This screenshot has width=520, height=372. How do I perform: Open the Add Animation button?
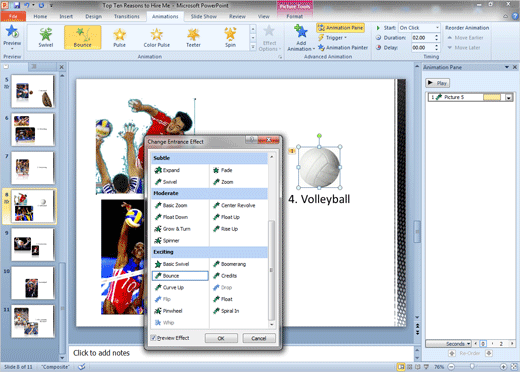click(x=301, y=38)
